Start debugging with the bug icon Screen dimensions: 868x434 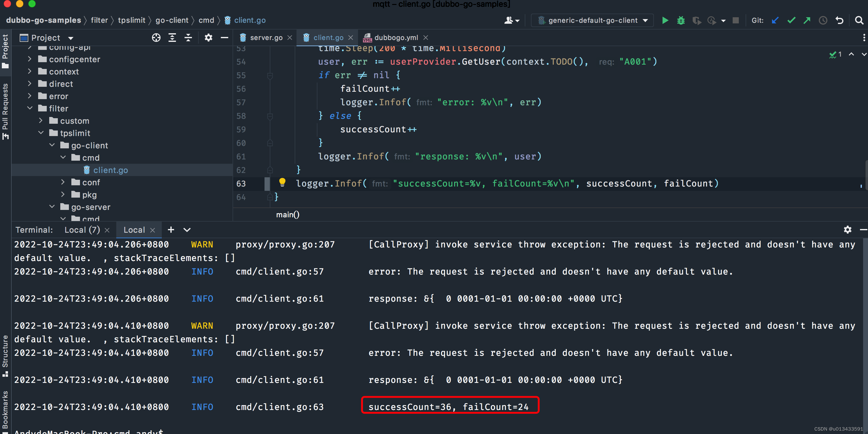click(681, 20)
